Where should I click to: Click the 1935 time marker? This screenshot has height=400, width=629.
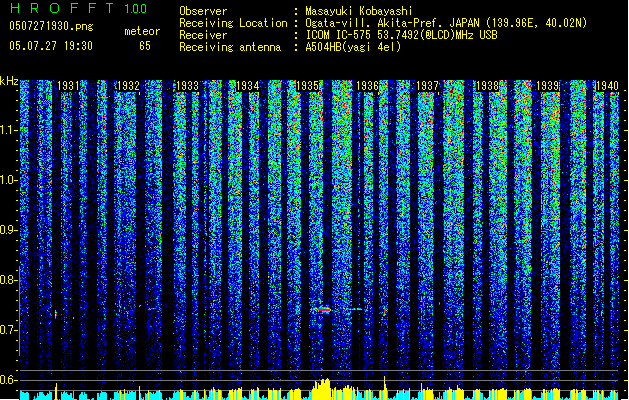307,85
